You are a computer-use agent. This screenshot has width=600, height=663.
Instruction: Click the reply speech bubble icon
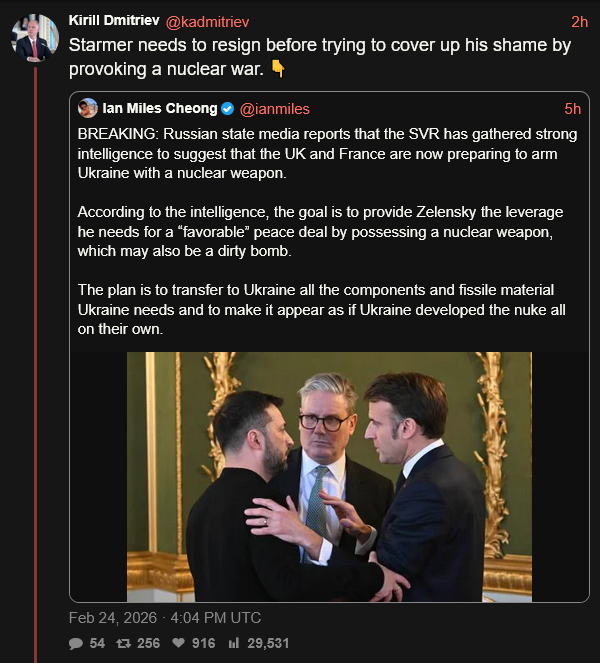pyautogui.click(x=76, y=643)
